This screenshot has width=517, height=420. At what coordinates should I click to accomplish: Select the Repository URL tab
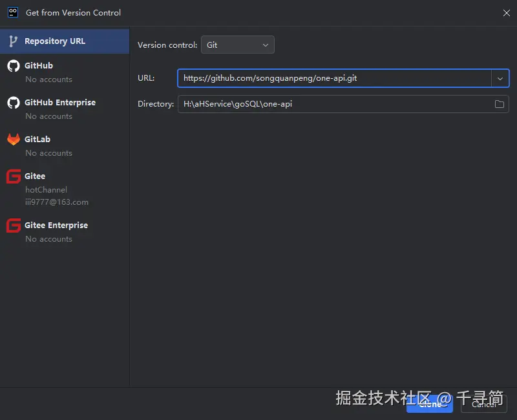(x=65, y=41)
